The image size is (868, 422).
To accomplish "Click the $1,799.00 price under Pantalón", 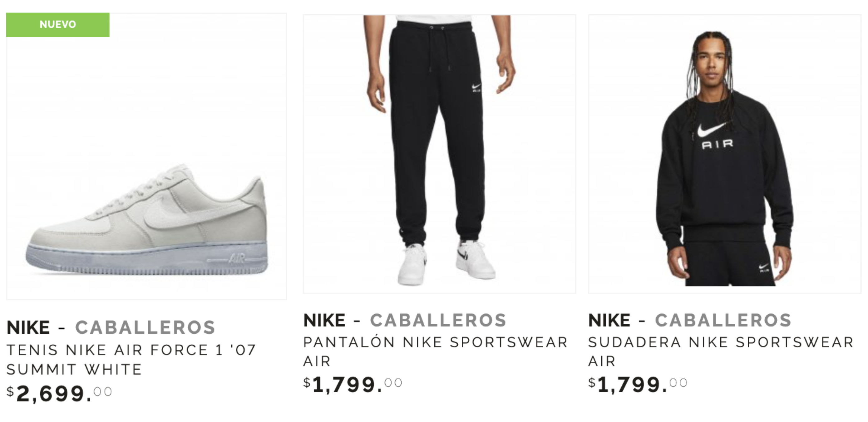I will click(x=353, y=384).
